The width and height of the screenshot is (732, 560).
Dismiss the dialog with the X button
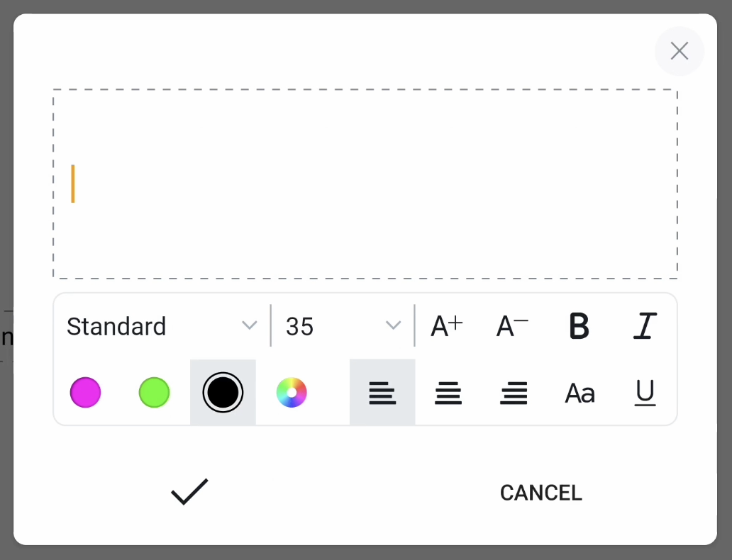coord(679,51)
